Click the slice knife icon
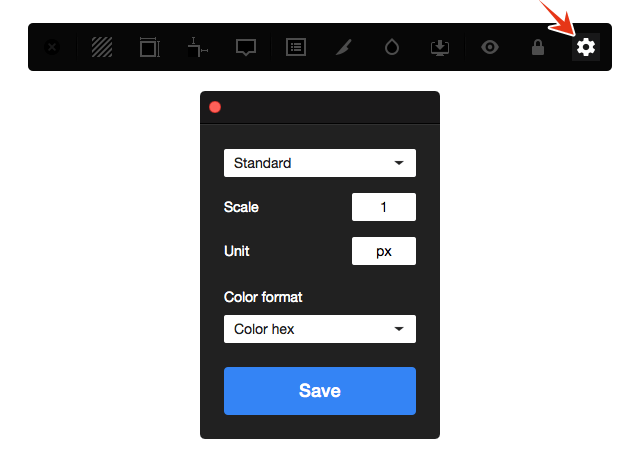The height and width of the screenshot is (469, 640). pyautogui.click(x=343, y=47)
